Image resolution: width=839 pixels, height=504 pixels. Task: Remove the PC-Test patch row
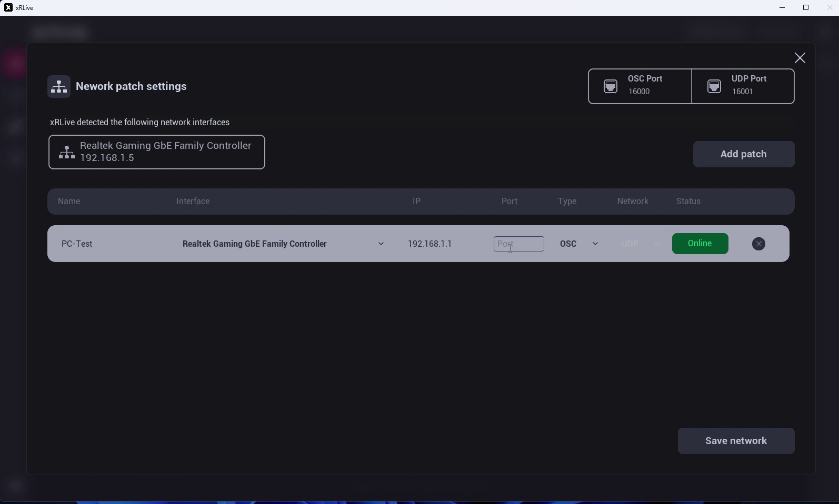point(758,244)
